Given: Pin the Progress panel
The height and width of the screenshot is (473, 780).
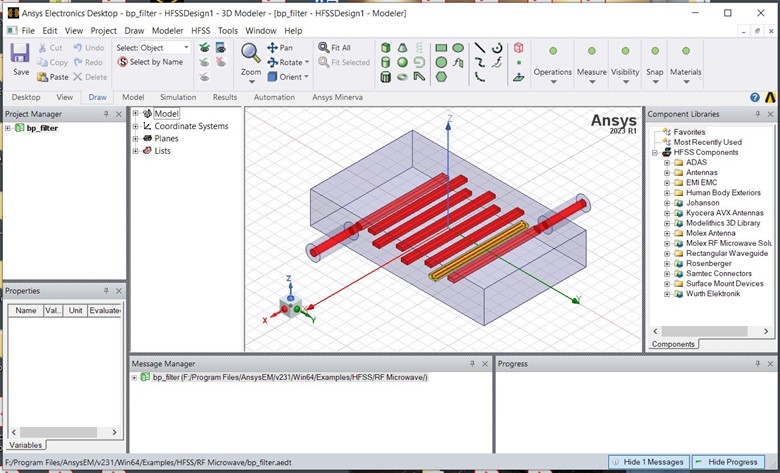Looking at the screenshot, I should [x=758, y=364].
